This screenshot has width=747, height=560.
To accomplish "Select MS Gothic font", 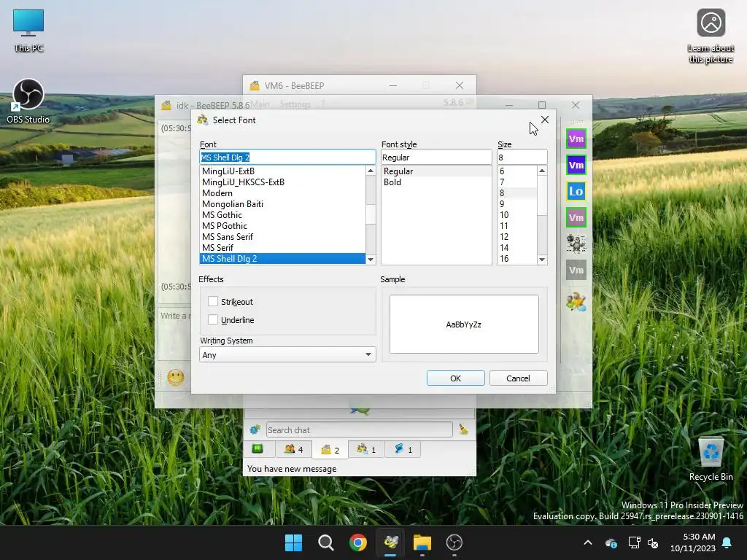I will [x=282, y=215].
